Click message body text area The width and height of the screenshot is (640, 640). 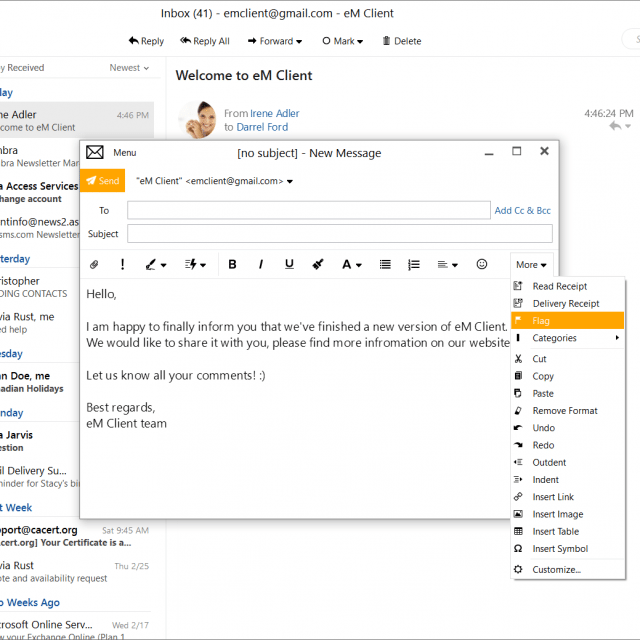pos(295,398)
